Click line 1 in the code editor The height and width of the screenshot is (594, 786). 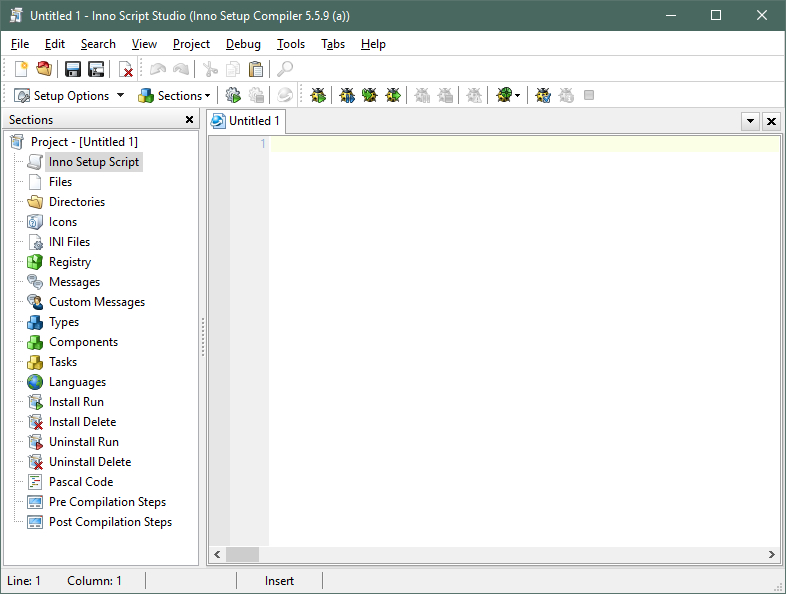coord(524,144)
